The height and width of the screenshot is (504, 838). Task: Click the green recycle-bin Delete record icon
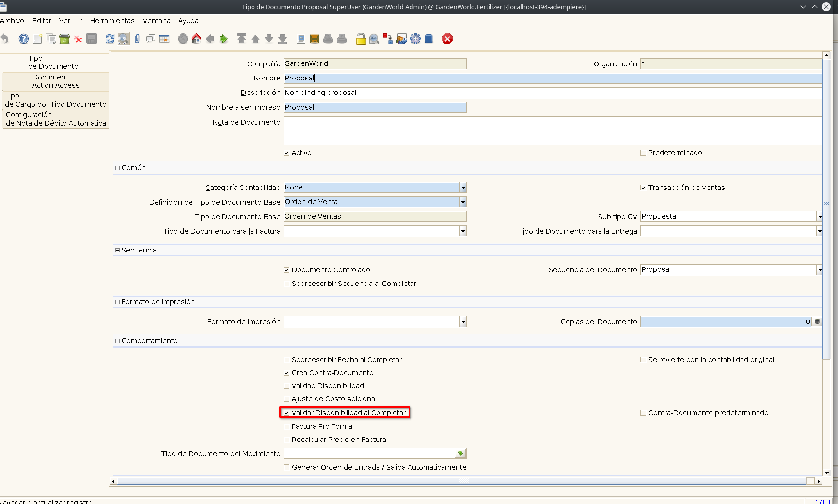[x=64, y=39]
